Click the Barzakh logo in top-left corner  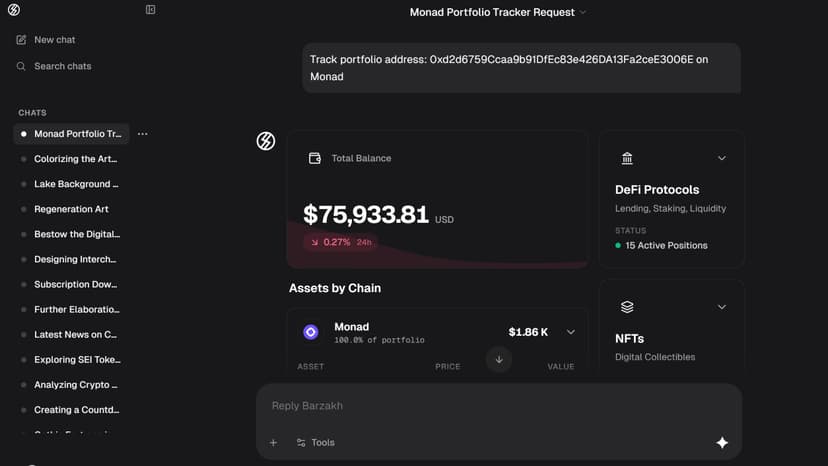click(x=13, y=10)
